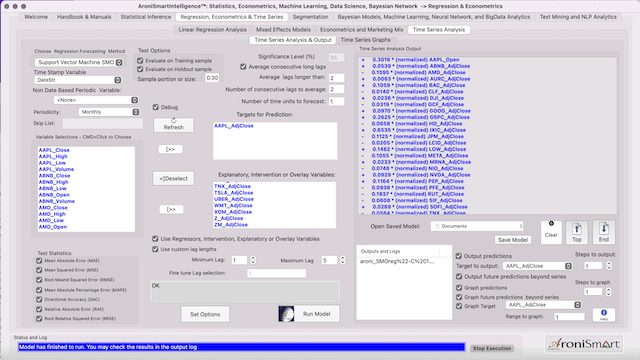Toggle Graph predictions checkbox
640x360 pixels.
[x=459, y=288]
